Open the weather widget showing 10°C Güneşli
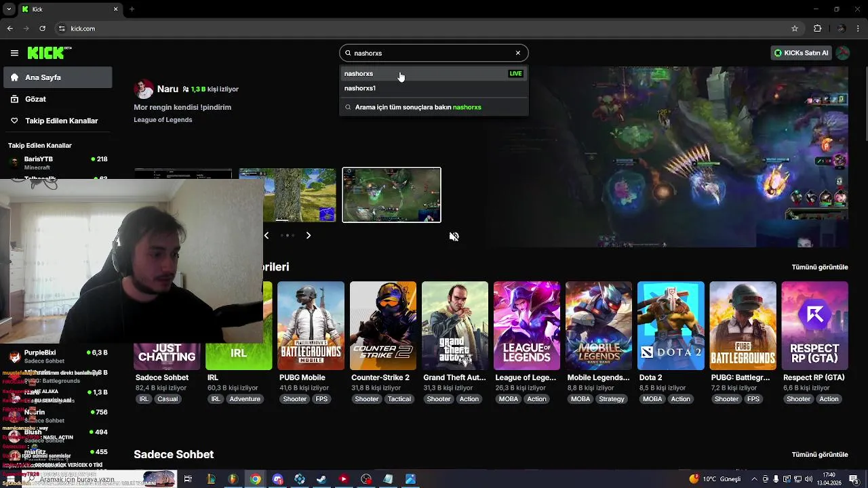The image size is (868, 488). coord(714,479)
